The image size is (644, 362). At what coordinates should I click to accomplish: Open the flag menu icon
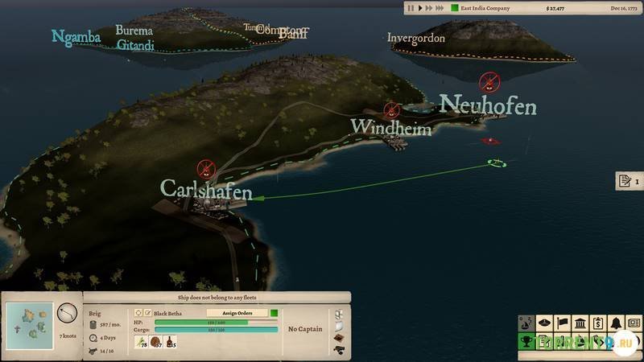point(563,323)
